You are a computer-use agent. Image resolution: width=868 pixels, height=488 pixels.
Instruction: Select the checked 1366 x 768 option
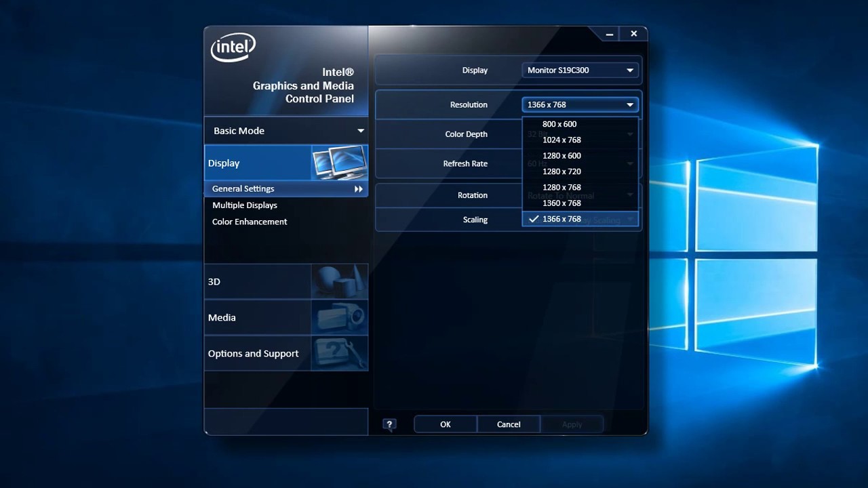[x=580, y=219]
